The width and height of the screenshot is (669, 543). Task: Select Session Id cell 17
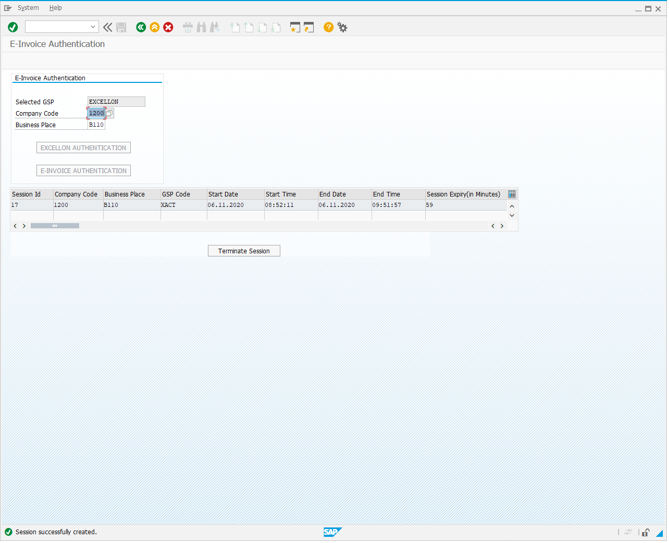pos(32,205)
